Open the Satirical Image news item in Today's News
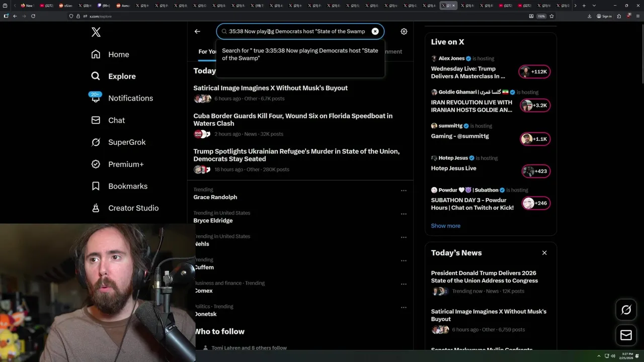This screenshot has height=362, width=644. click(489, 315)
